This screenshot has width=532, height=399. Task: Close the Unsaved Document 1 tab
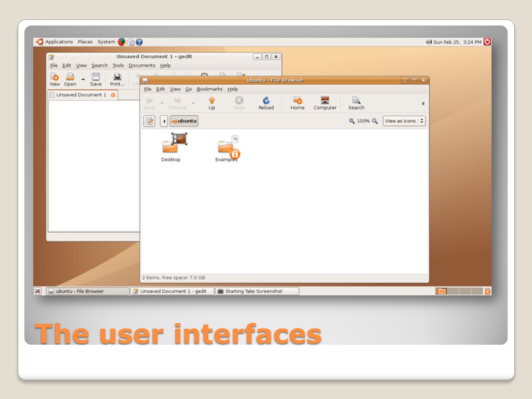click(113, 95)
